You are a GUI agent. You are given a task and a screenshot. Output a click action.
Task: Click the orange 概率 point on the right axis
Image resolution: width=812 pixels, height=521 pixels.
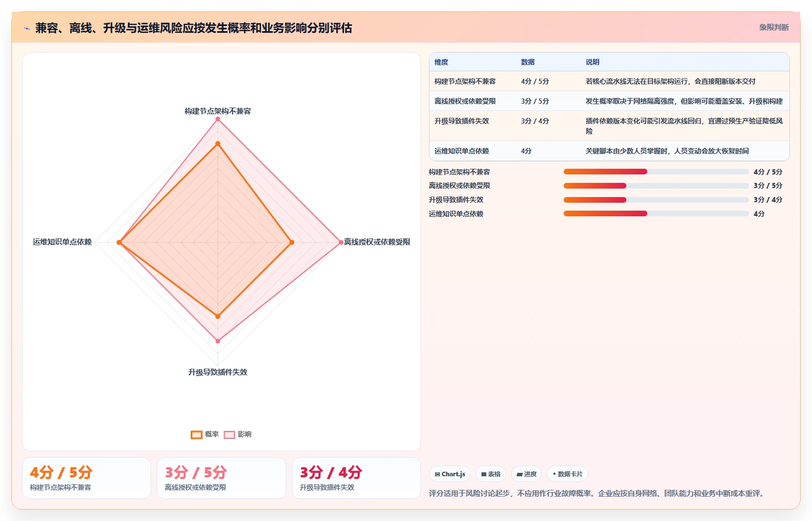click(292, 242)
